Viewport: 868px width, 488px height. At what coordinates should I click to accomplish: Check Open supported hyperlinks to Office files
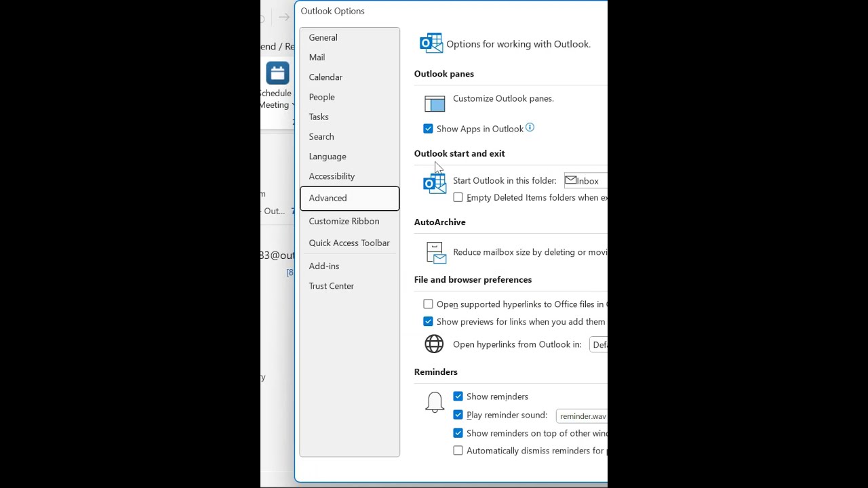pyautogui.click(x=428, y=304)
